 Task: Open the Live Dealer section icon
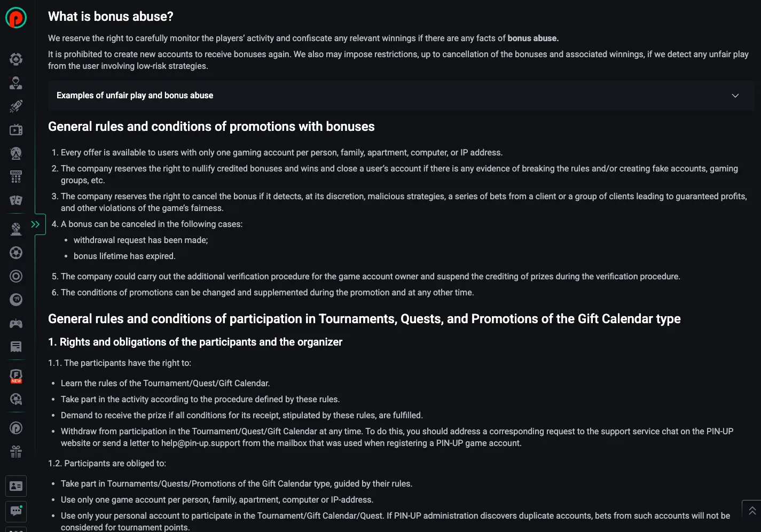point(16,83)
